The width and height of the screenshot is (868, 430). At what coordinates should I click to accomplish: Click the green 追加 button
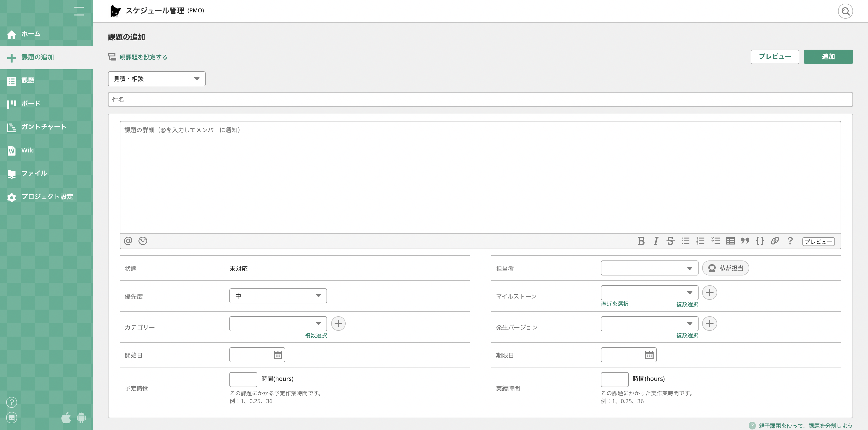pos(828,57)
